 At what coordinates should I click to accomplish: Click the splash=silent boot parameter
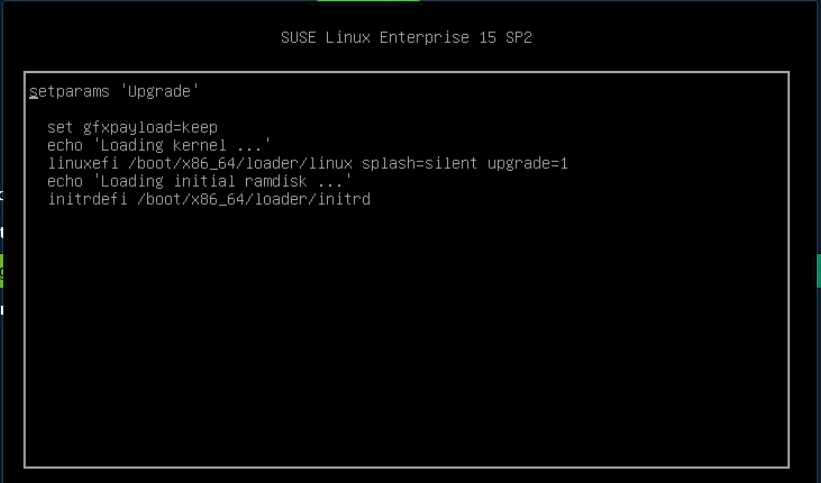point(419,163)
